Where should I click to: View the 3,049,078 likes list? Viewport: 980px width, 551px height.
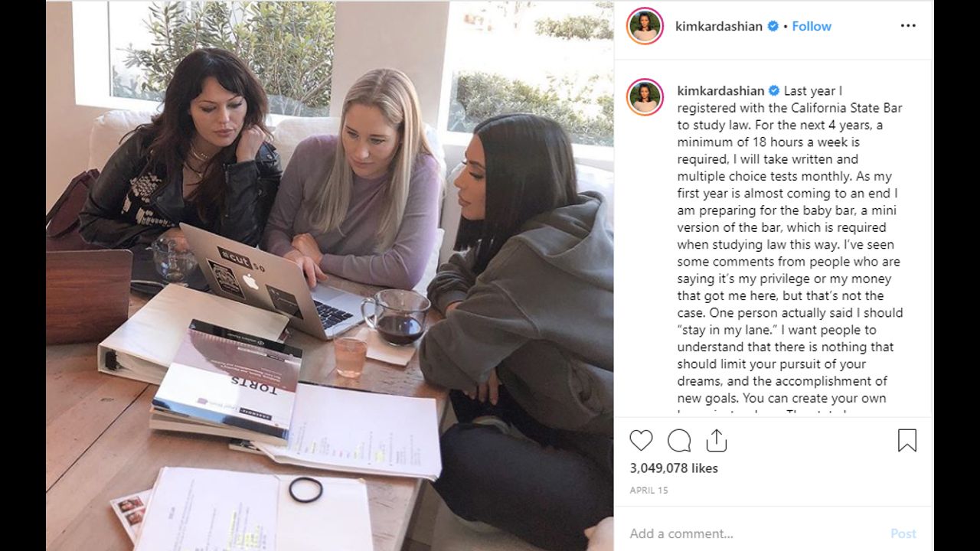(x=674, y=468)
